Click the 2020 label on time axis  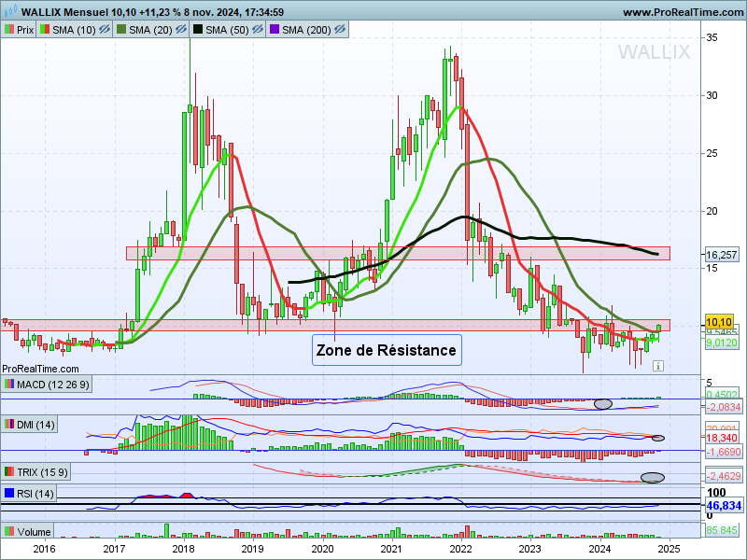322,549
